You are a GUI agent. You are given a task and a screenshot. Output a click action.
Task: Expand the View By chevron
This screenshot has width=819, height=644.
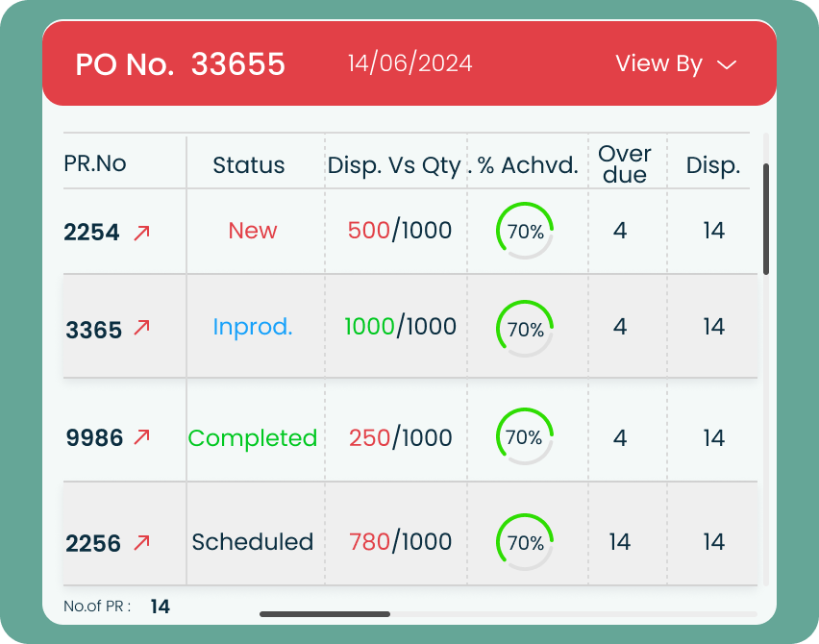coord(728,65)
